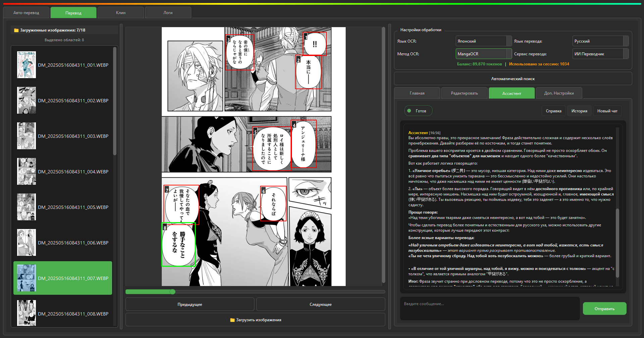Screen dimensions: 644x338
Task: Select region 1 exclamation bubble
Action: (315, 44)
